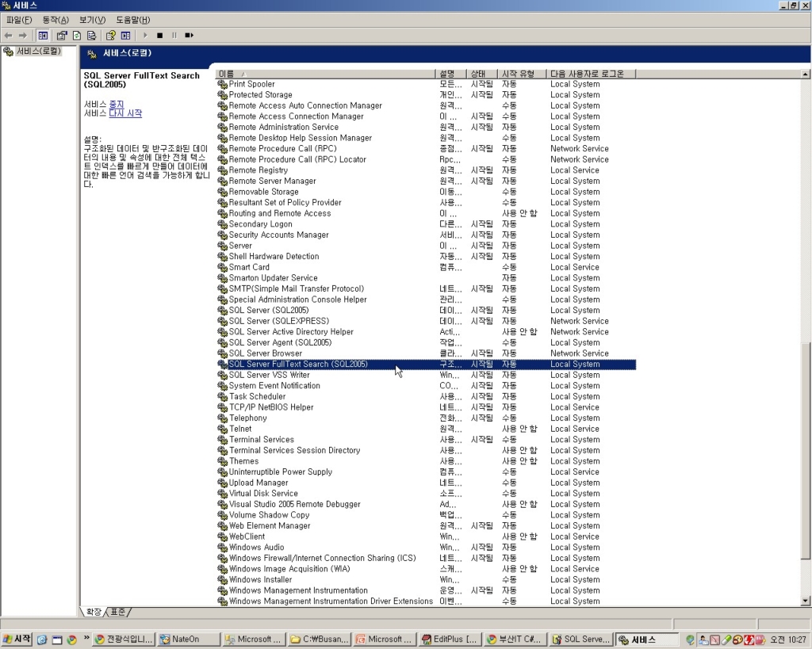This screenshot has width=812, height=649.
Task: Sort the list by the 이름 column header
Action: (325, 74)
